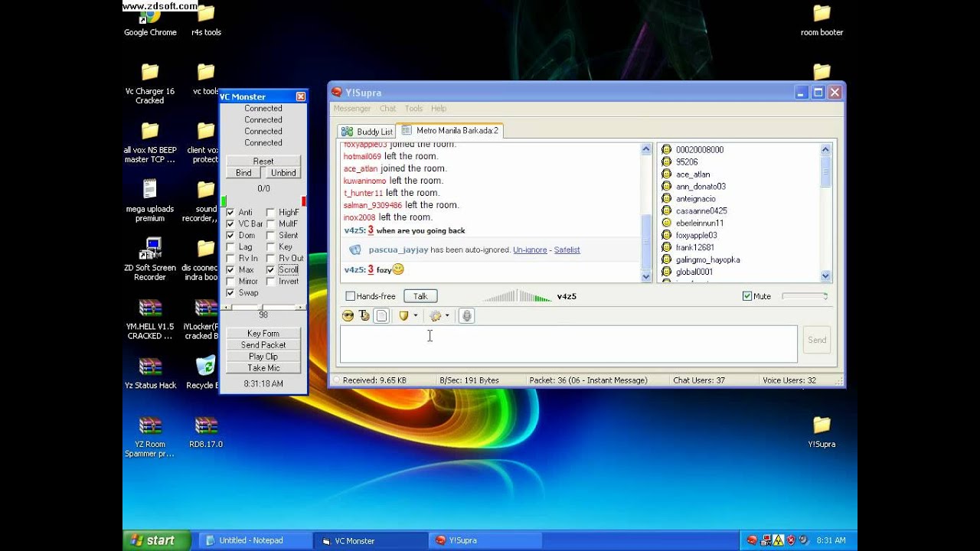Click the gear settings icon in chat toolbar

click(x=436, y=315)
